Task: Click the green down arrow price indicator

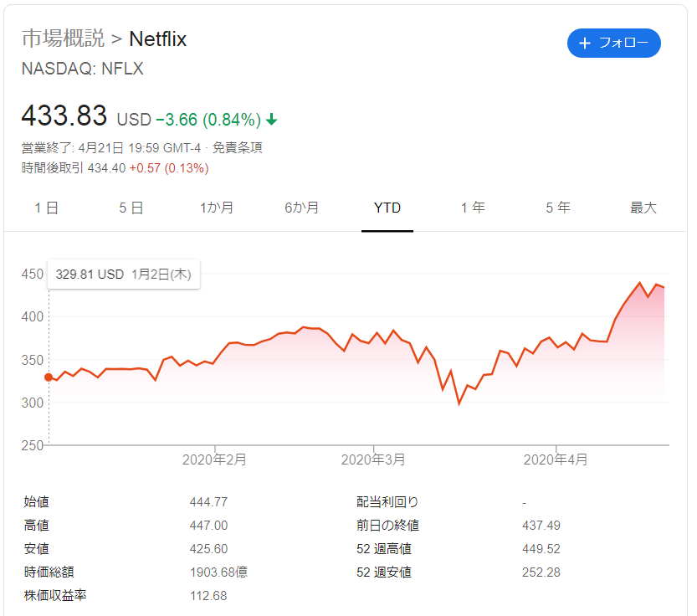Action: pos(272,120)
